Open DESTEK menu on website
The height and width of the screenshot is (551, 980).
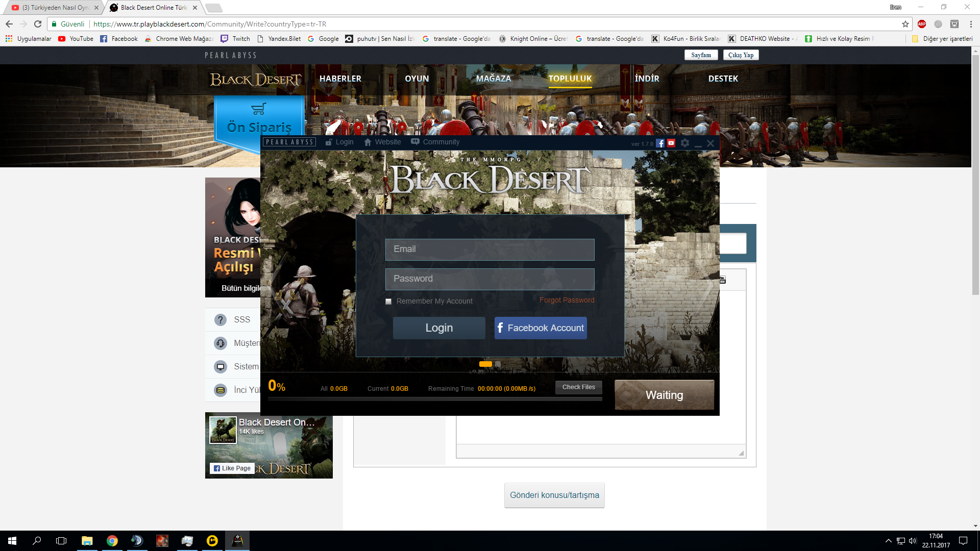[x=723, y=79]
